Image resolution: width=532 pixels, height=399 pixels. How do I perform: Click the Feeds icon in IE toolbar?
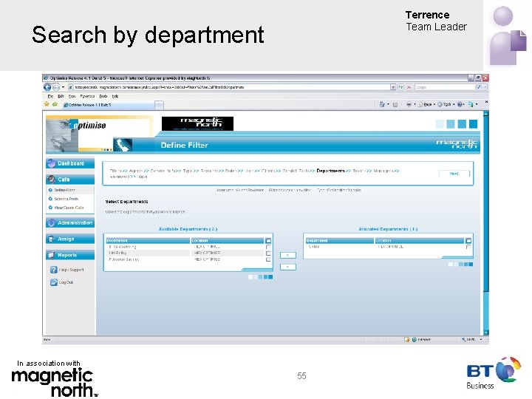(395, 104)
